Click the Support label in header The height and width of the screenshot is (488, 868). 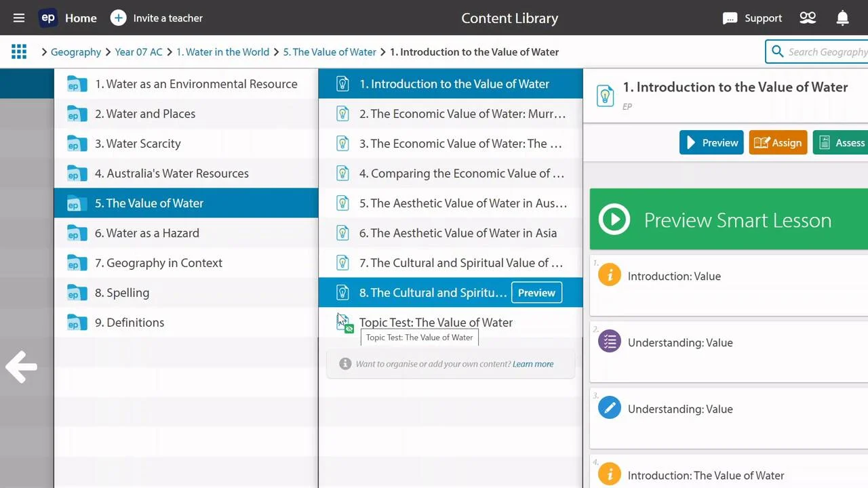pyautogui.click(x=763, y=18)
